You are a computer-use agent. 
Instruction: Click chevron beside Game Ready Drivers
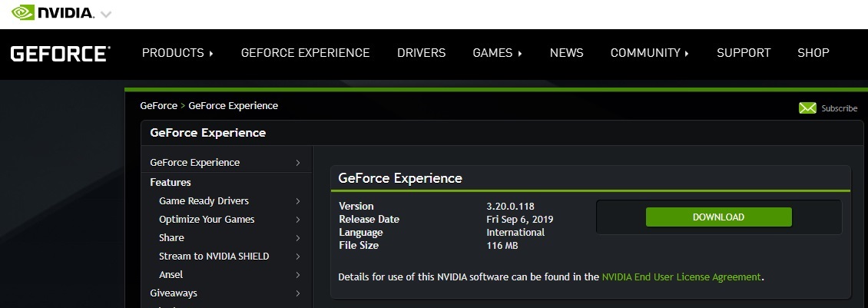(x=298, y=201)
